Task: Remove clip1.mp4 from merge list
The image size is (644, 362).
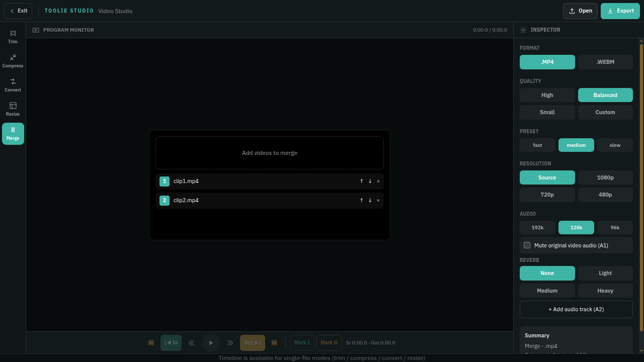Action: click(378, 181)
